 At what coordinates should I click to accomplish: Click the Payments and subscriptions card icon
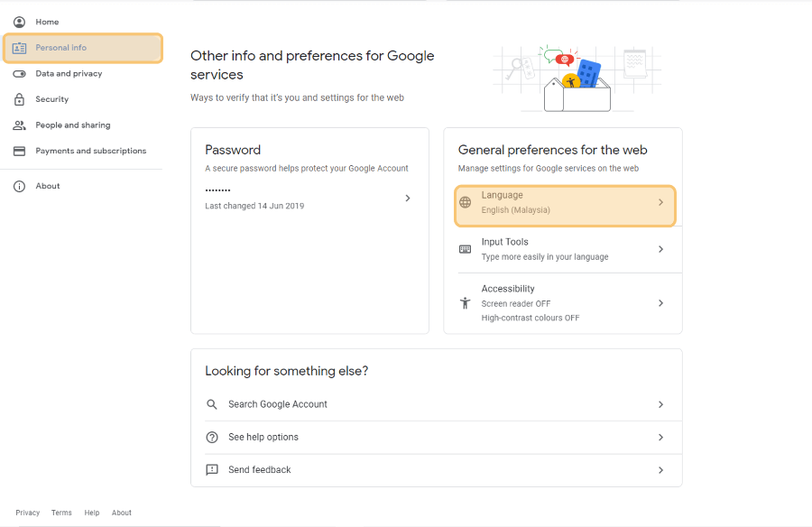pyautogui.click(x=19, y=151)
